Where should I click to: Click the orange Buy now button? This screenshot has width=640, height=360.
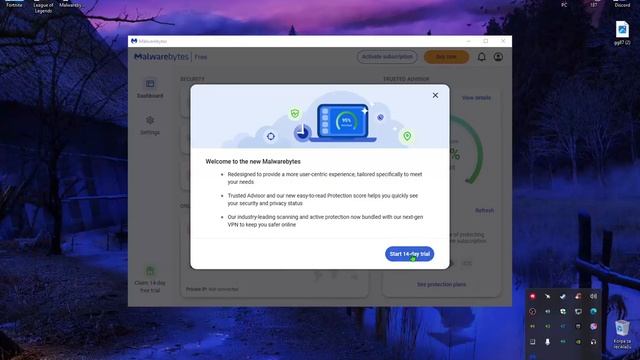point(446,57)
